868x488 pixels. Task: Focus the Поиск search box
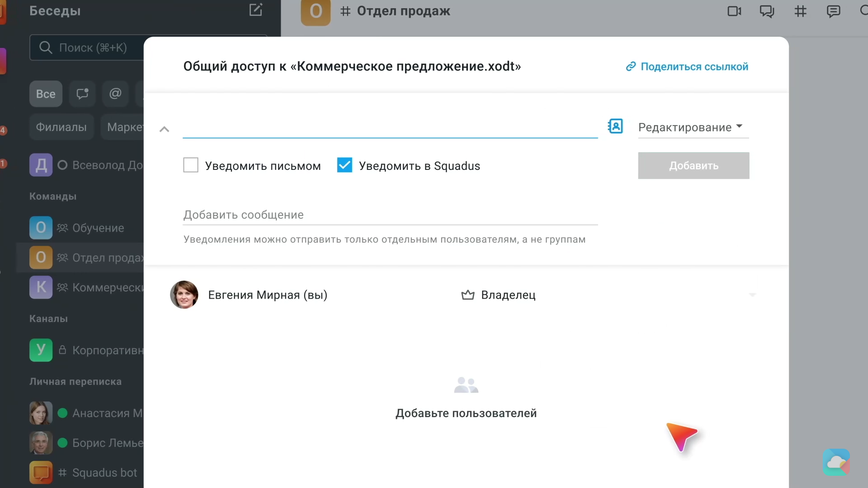[87, 47]
